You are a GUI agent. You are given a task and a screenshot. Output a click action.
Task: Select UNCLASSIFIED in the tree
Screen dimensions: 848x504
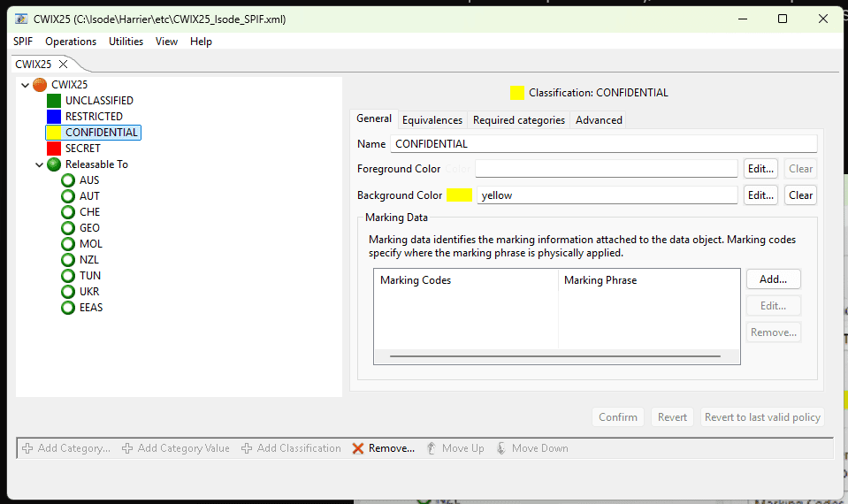[99, 101]
